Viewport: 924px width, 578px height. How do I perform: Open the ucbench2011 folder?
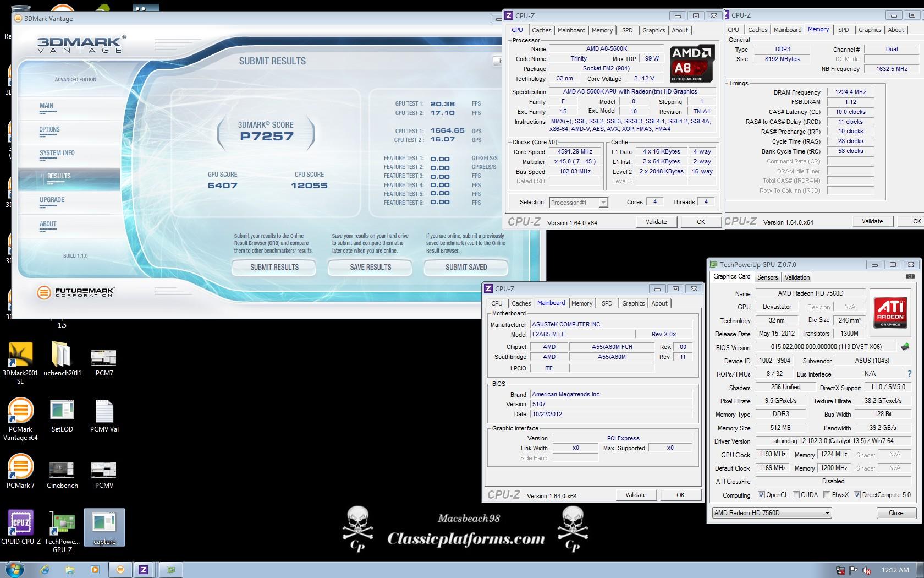tap(62, 359)
